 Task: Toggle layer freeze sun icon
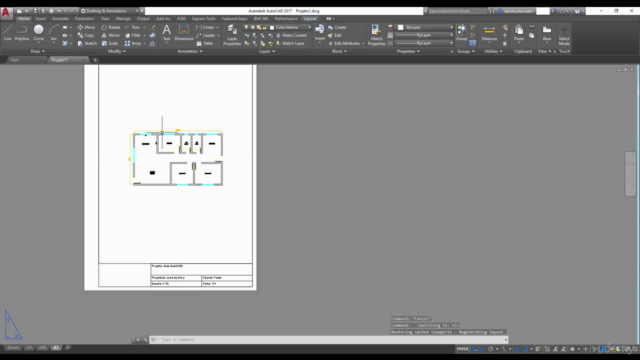[x=253, y=27]
